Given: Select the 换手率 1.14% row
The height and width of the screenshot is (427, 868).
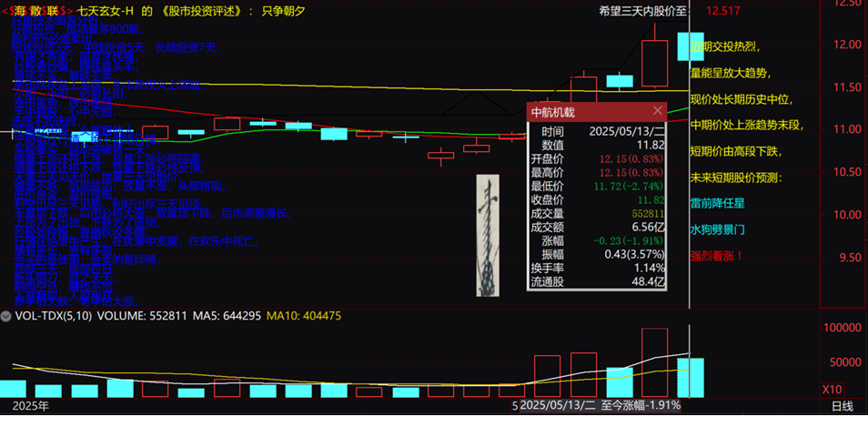Looking at the screenshot, I should [597, 268].
